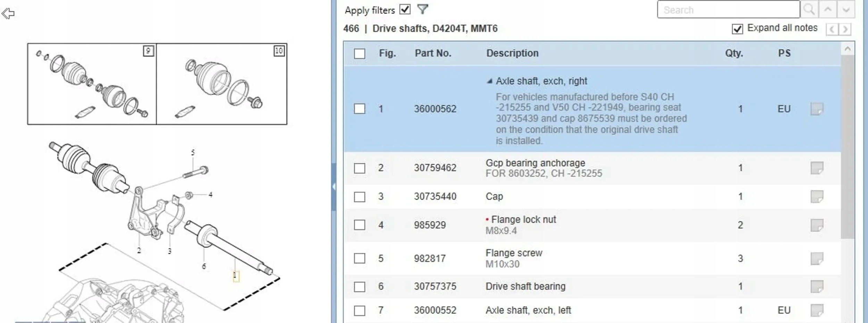Click the Gcp bearing anchorage description
This screenshot has width=868, height=323.
(x=535, y=163)
